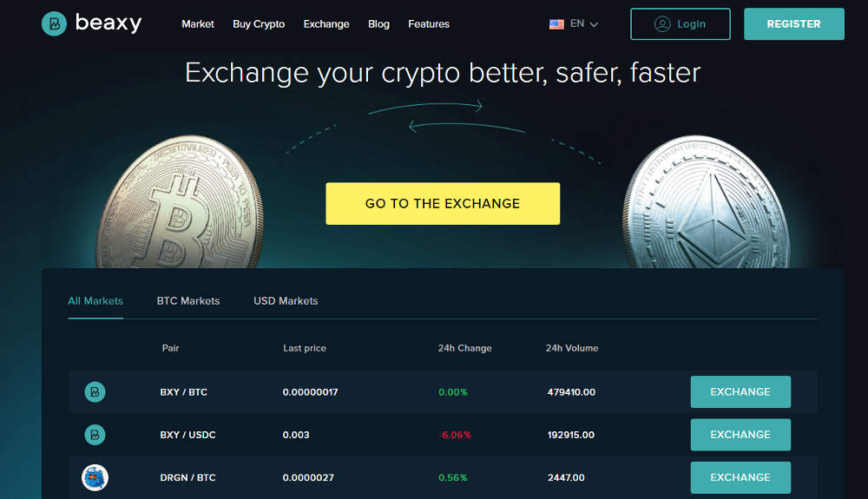
Task: Open the Features page
Action: pyautogui.click(x=429, y=23)
